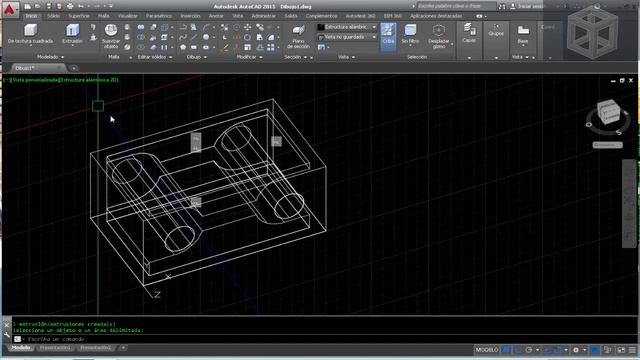Image resolution: width=640 pixels, height=360 pixels.
Task: Click the viewport label controls text
Action: click(x=62, y=80)
